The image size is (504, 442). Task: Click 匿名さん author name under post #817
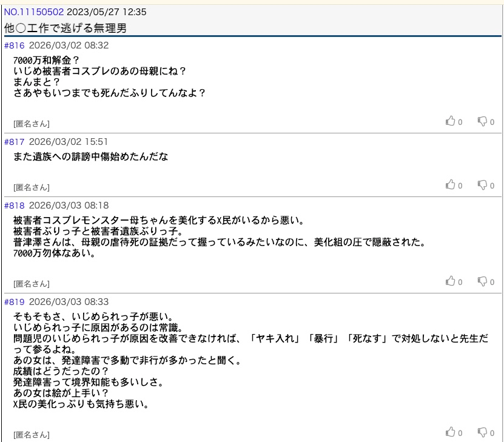tap(32, 187)
